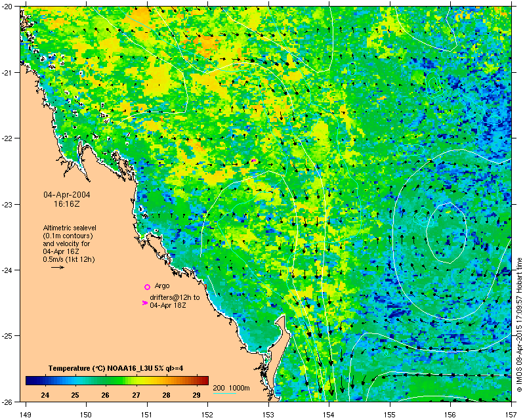Click the longitude axis label 157
This screenshot has height=420, width=525.
pyautogui.click(x=511, y=415)
